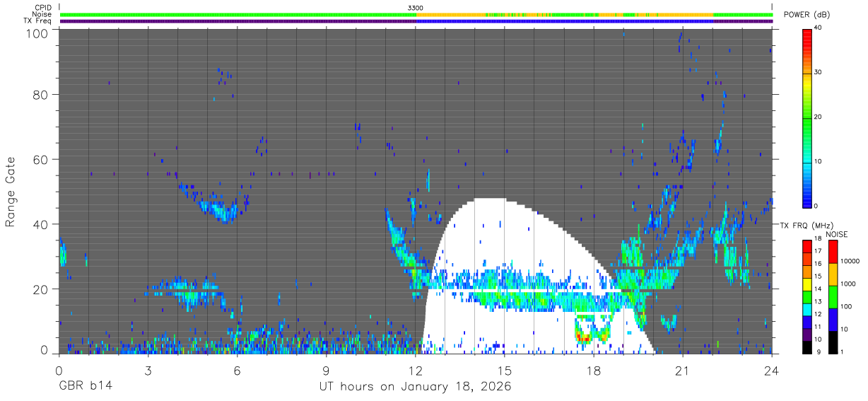The width and height of the screenshot is (868, 401).
Task: Click the x-axis tick label '21'
Action: [x=682, y=371]
